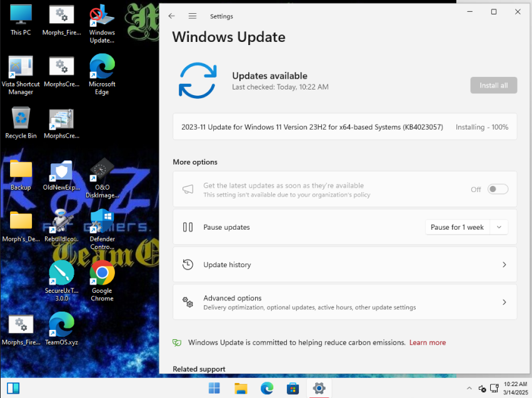Click the Related support heading
Image resolution: width=532 pixels, height=398 pixels.
click(x=199, y=369)
